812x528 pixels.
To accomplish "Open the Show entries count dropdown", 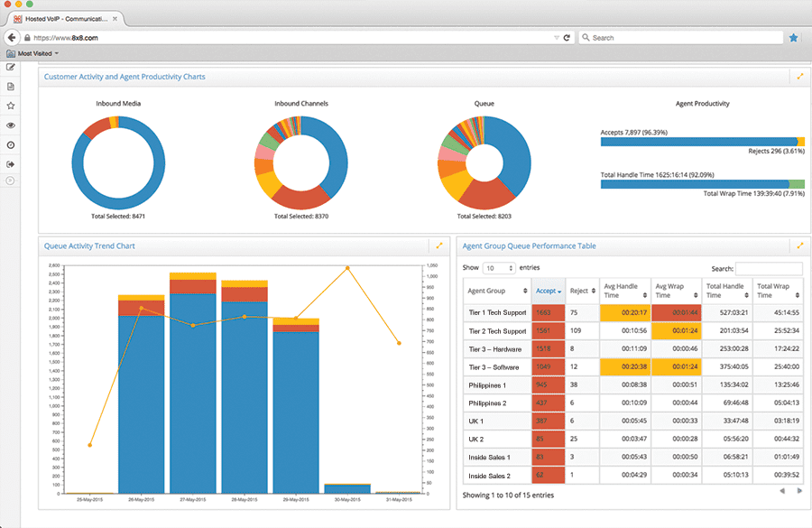I will tap(499, 268).
